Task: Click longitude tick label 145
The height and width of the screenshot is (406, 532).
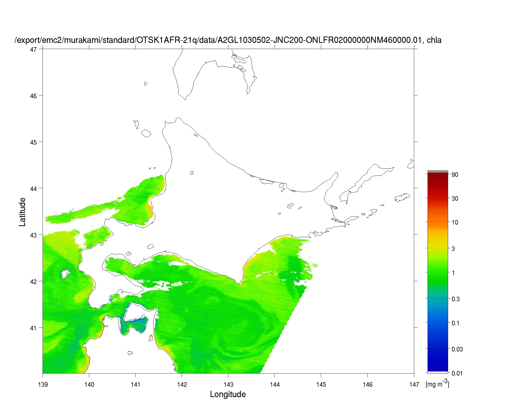Action: (x=321, y=384)
